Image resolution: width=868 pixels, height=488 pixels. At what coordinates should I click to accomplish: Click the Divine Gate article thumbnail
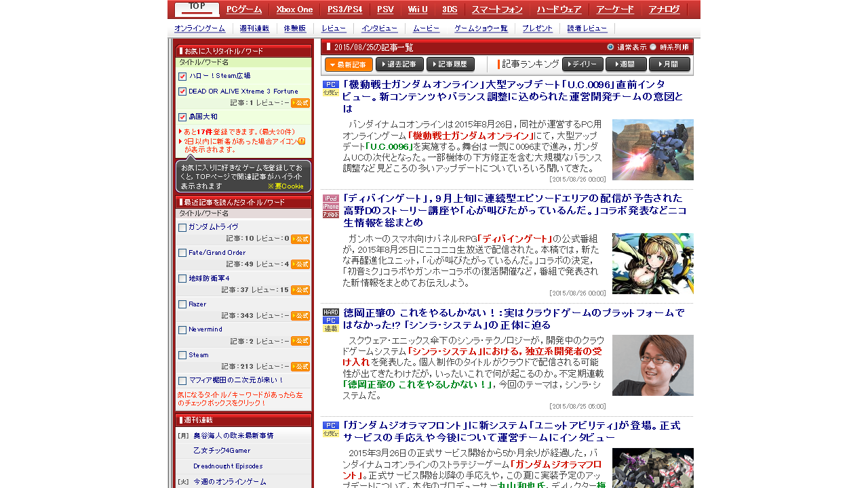652,263
